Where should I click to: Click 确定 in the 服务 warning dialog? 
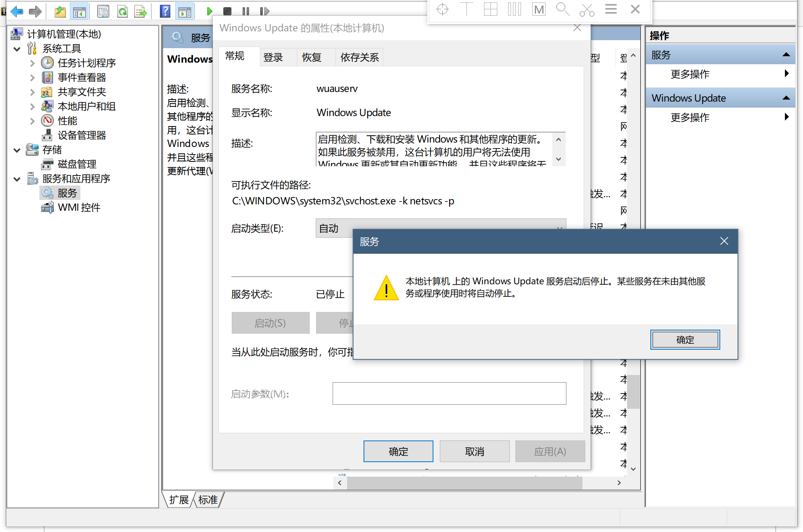685,340
